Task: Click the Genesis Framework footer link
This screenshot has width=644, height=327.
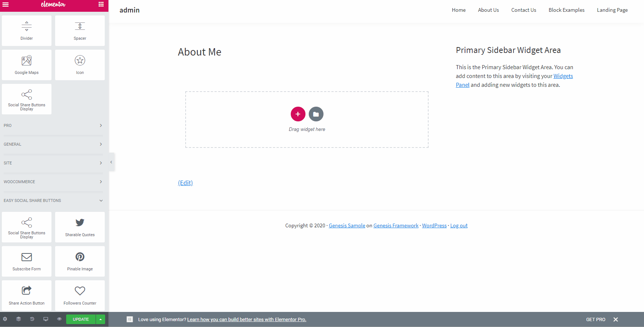Action: 396,225
